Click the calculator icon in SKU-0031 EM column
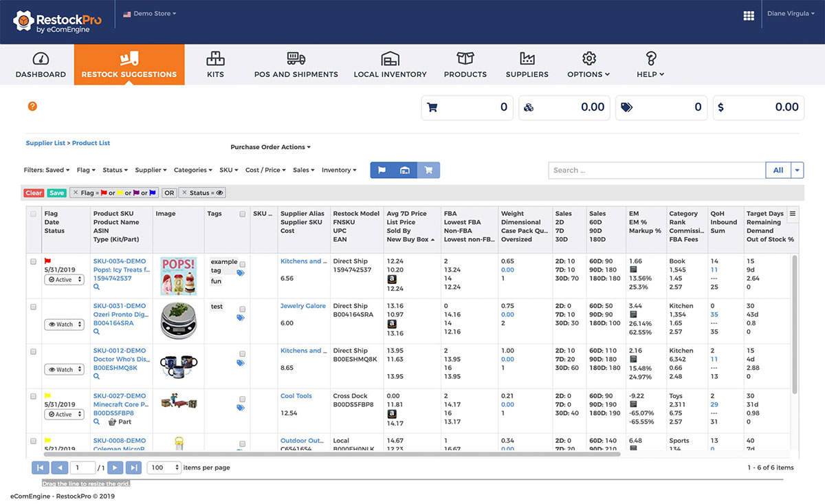The image size is (825, 504). [633, 315]
